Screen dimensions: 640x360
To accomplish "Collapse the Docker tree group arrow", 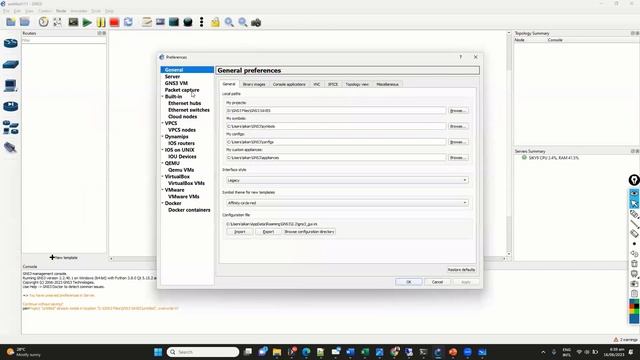I will click(x=162, y=203).
